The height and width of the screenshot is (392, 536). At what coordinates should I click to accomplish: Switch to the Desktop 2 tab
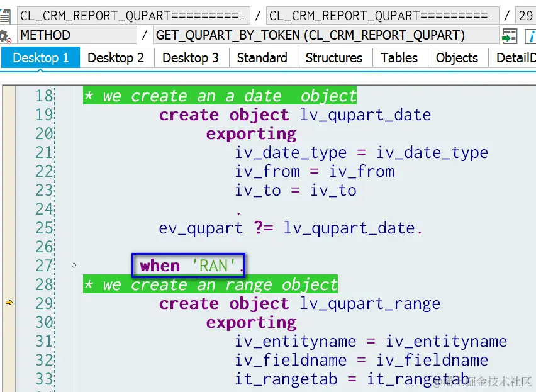pos(116,57)
